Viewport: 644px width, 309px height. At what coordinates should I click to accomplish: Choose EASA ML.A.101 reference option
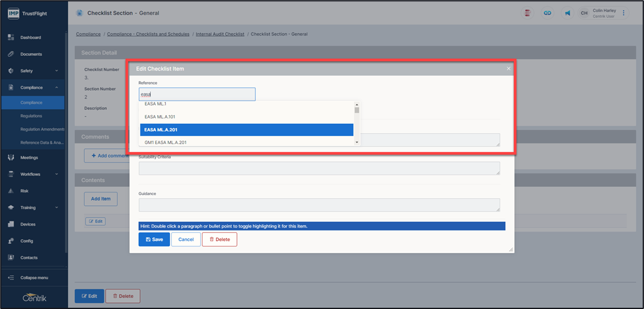click(246, 116)
